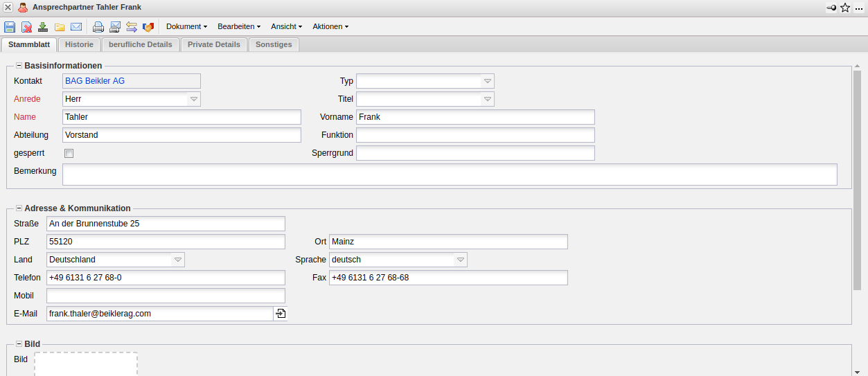Image resolution: width=868 pixels, height=376 pixels.
Task: Click the yellow folder toolbar icon
Action: tap(60, 27)
